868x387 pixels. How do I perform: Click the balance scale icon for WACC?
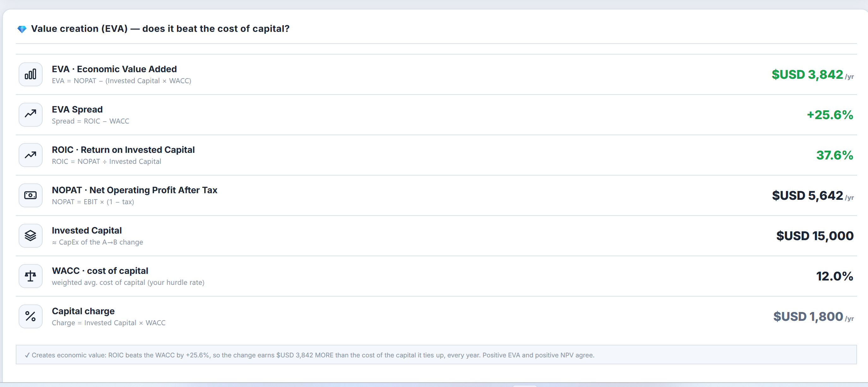coord(30,276)
